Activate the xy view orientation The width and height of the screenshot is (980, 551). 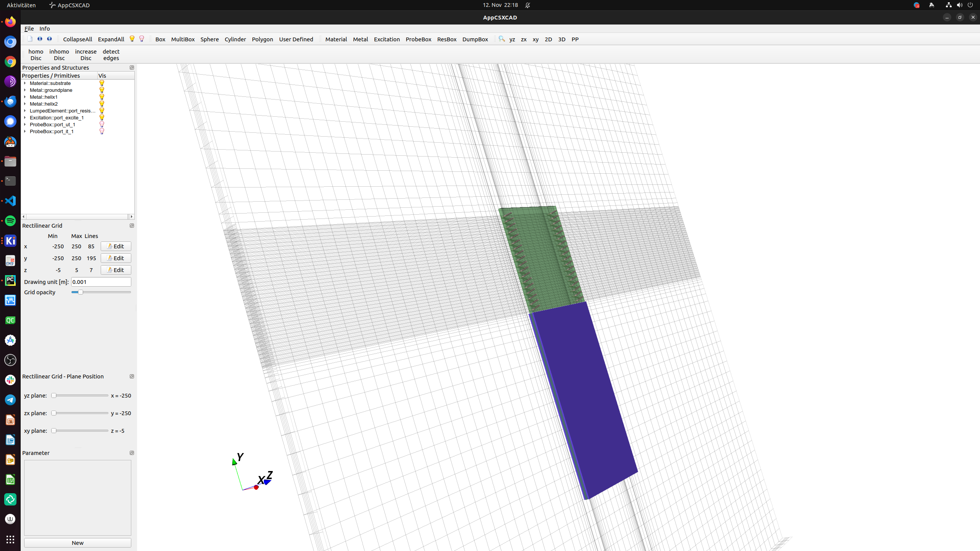click(x=535, y=39)
